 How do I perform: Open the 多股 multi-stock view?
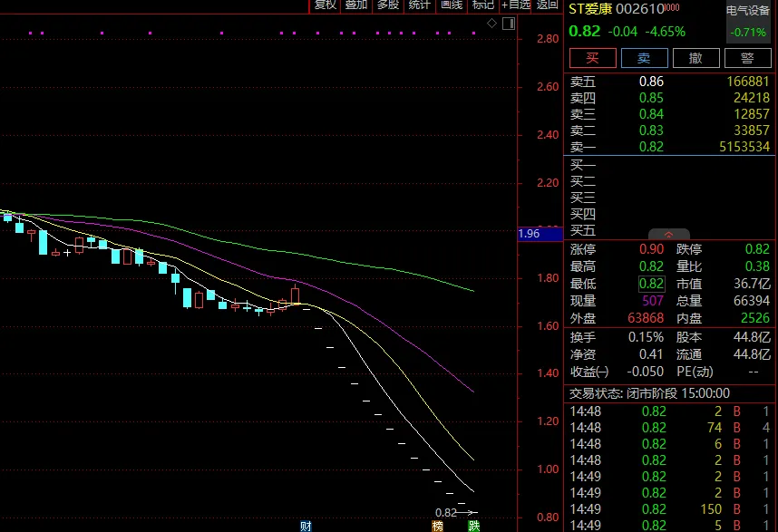point(387,5)
